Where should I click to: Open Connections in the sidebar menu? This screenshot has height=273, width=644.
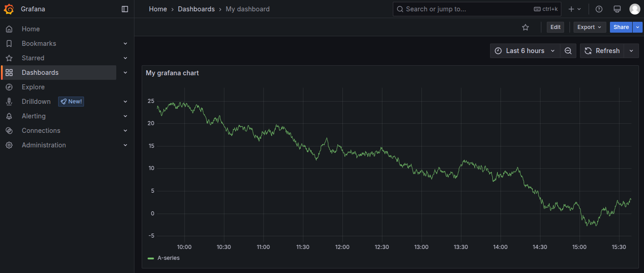point(41,131)
